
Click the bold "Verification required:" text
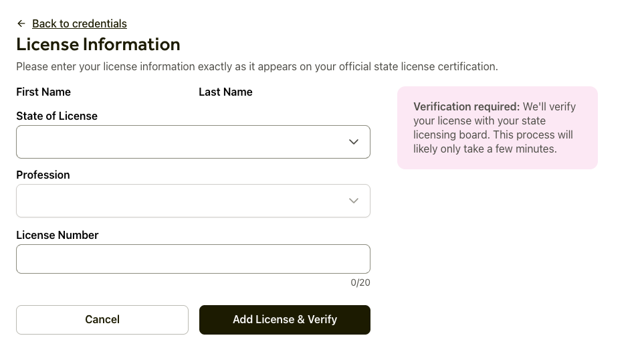point(466,106)
